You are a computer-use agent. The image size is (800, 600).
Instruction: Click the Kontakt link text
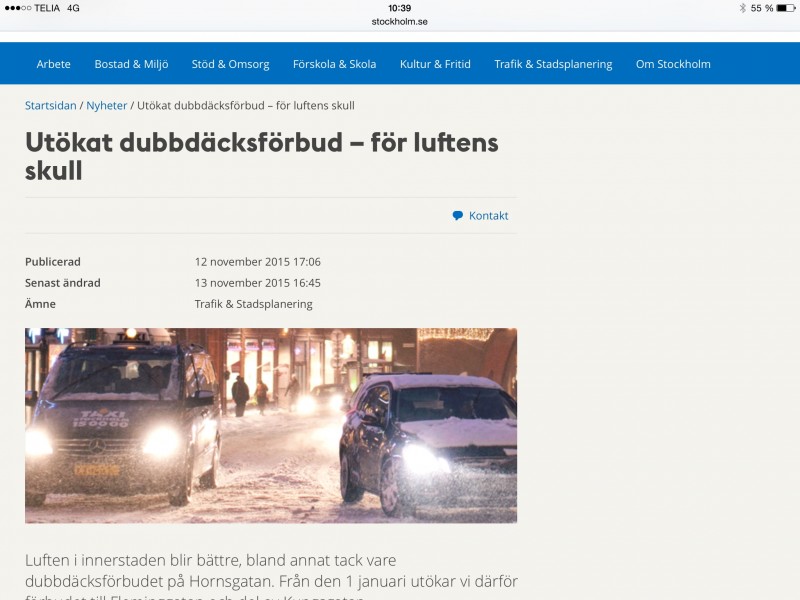[488, 216]
